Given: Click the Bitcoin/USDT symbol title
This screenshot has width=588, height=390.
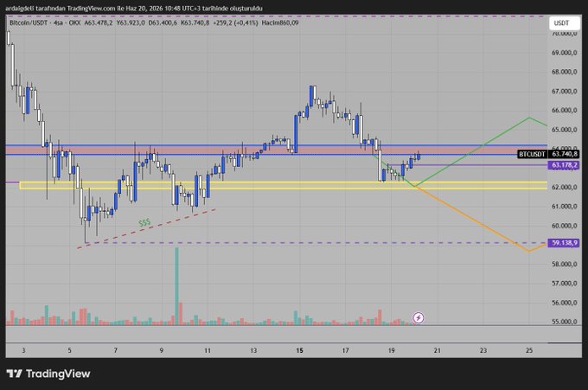Looking at the screenshot, I should click(29, 22).
